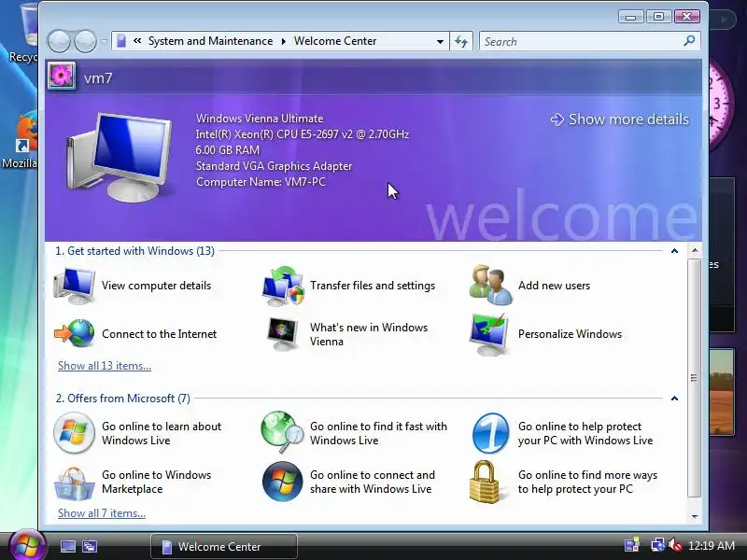The width and height of the screenshot is (747, 560).
Task: Click the Transfer files and settings icon
Action: [283, 286]
